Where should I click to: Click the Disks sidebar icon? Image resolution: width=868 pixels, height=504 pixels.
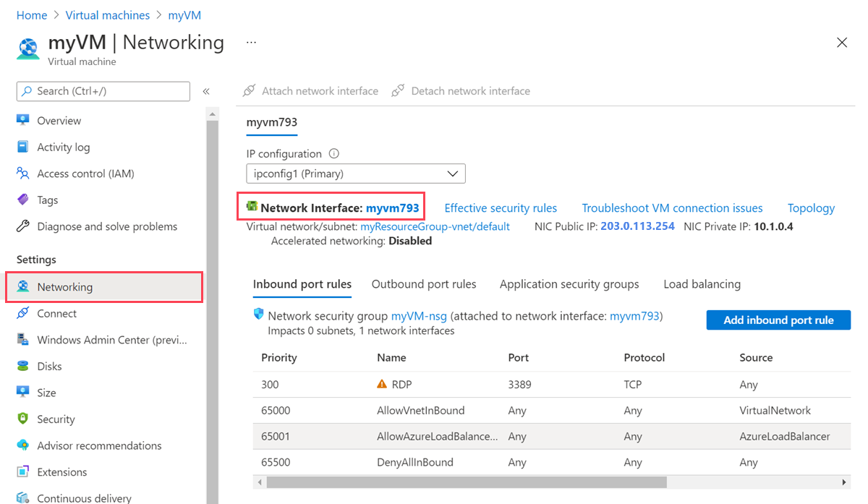pyautogui.click(x=23, y=366)
